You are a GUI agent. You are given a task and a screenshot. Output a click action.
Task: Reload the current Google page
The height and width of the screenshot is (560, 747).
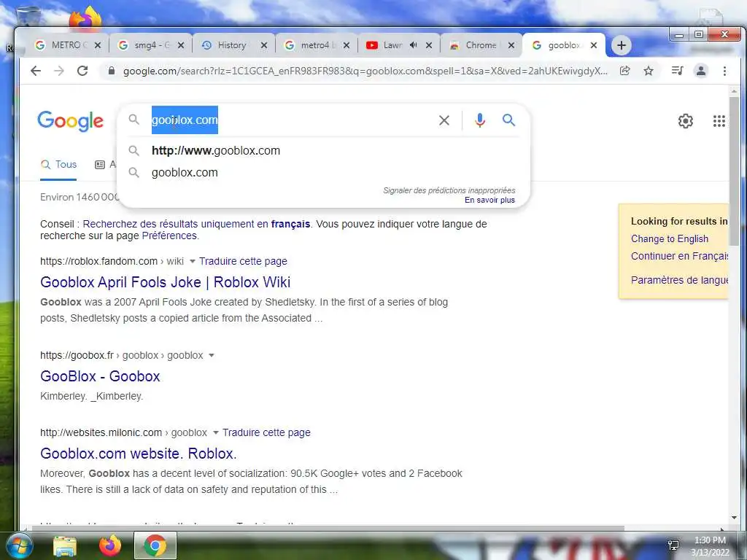pyautogui.click(x=82, y=71)
